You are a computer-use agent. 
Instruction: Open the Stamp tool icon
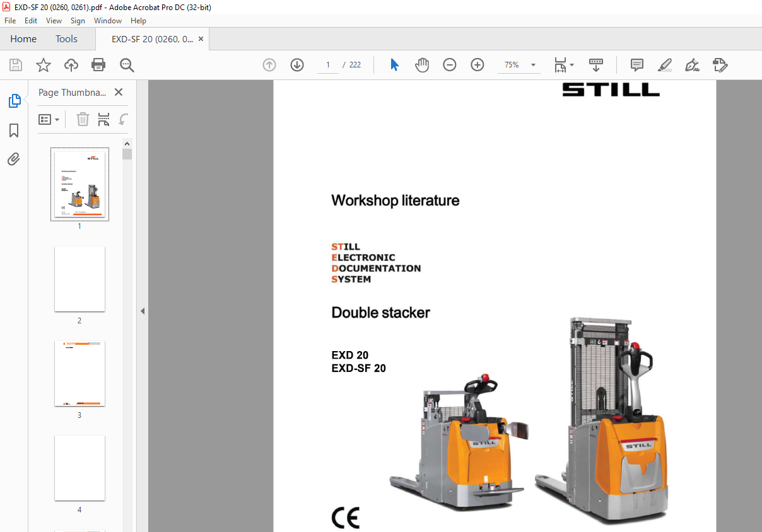[x=720, y=65]
